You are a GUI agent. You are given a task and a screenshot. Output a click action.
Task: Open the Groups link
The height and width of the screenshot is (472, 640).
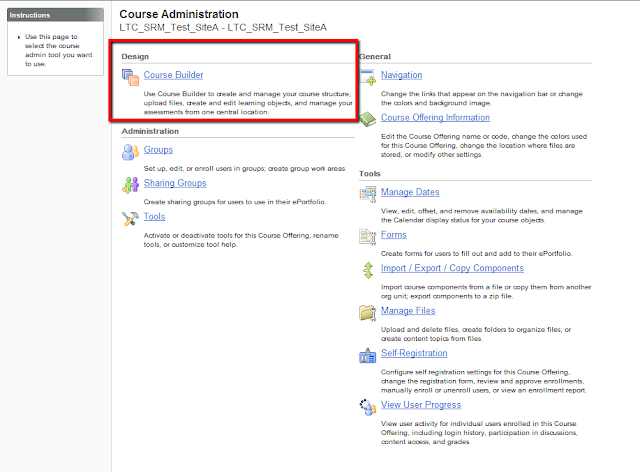(158, 150)
